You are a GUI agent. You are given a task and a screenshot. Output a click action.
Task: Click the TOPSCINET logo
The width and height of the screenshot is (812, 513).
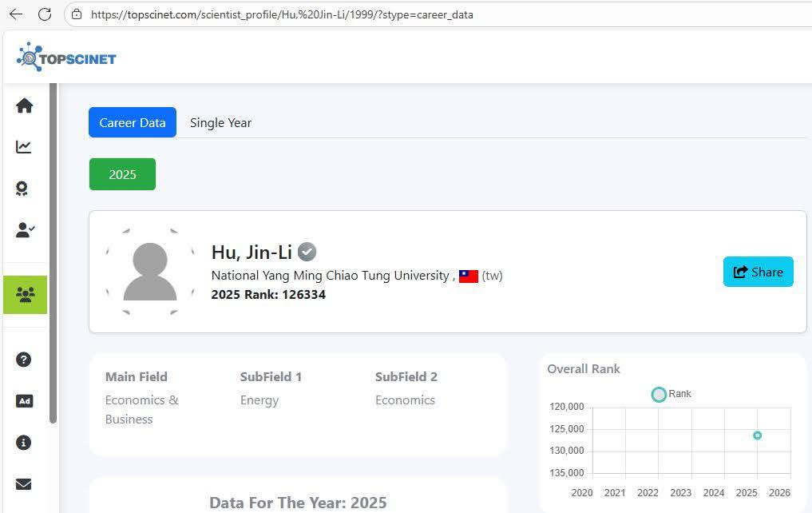[66, 58]
